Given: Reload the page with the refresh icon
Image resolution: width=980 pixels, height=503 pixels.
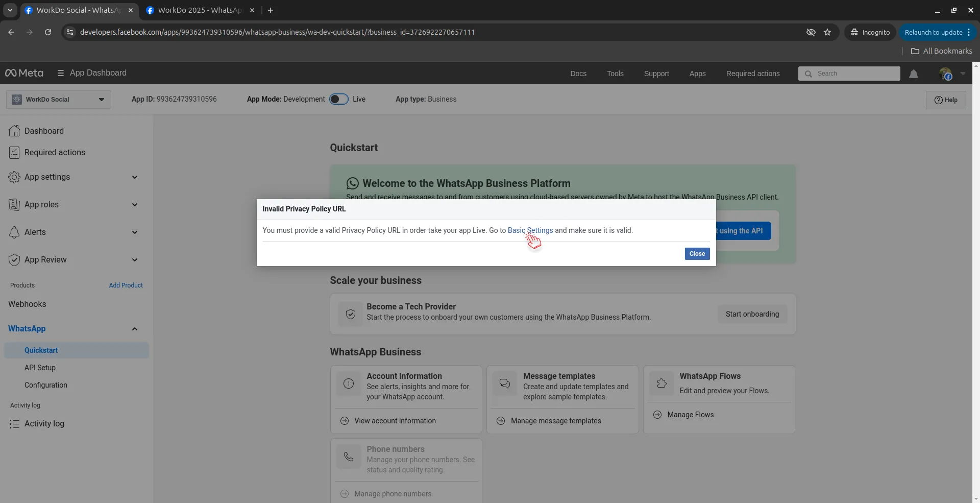Looking at the screenshot, I should click(48, 32).
